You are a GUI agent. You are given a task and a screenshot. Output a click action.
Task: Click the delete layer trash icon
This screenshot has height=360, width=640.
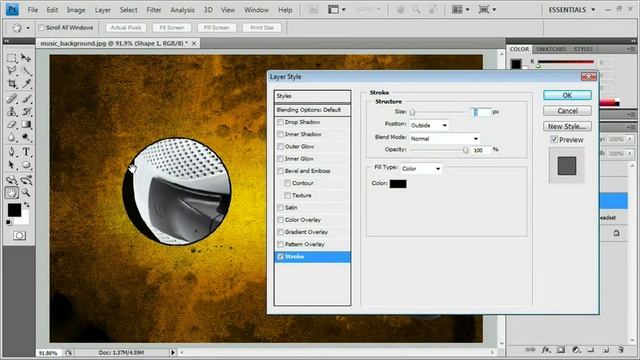[621, 350]
